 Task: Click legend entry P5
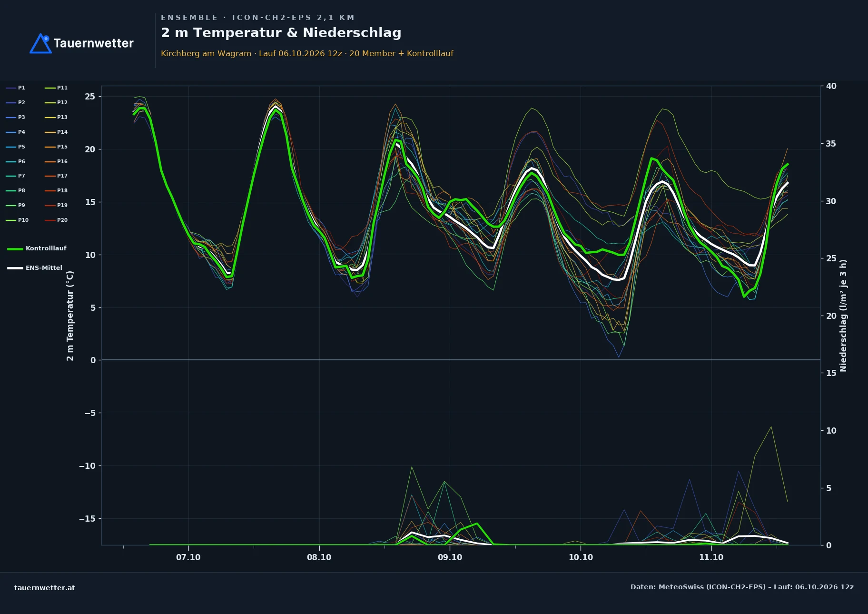(x=16, y=147)
